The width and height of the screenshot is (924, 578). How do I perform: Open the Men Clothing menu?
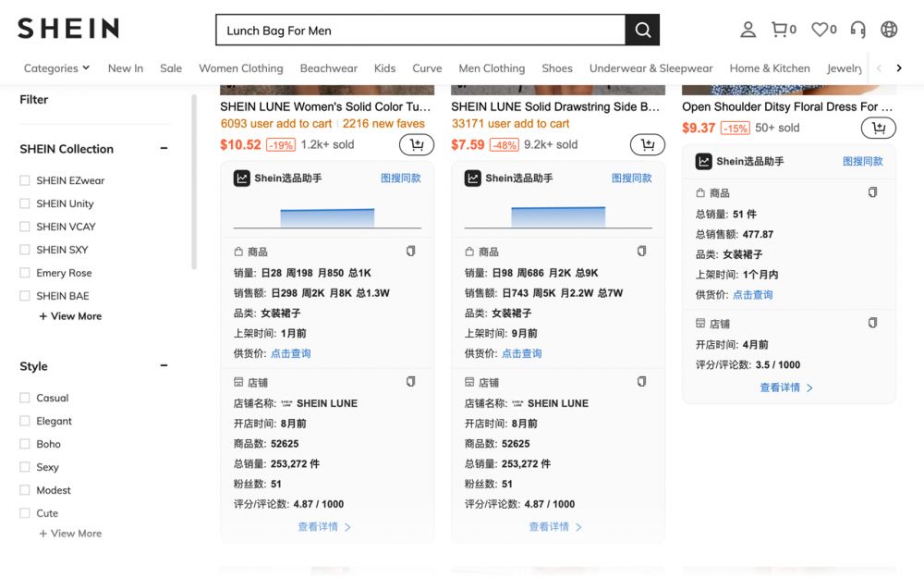[492, 68]
